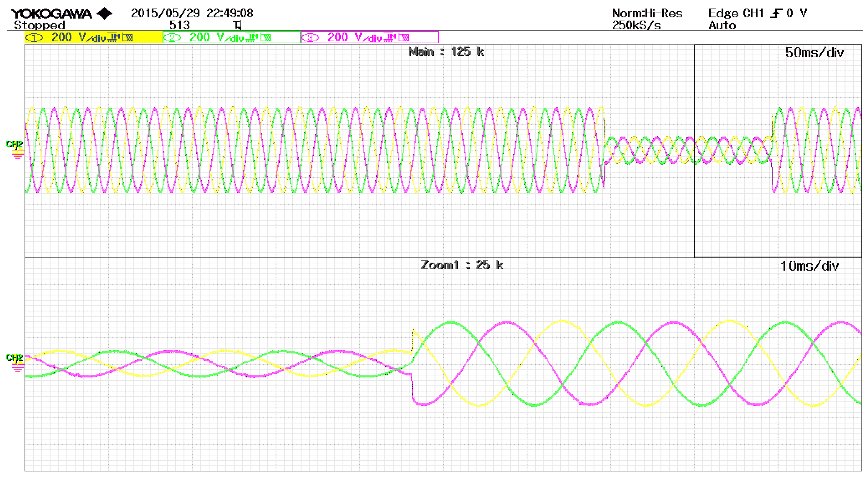
Task: Click the 50ms/div timebase label
Action: (x=814, y=53)
